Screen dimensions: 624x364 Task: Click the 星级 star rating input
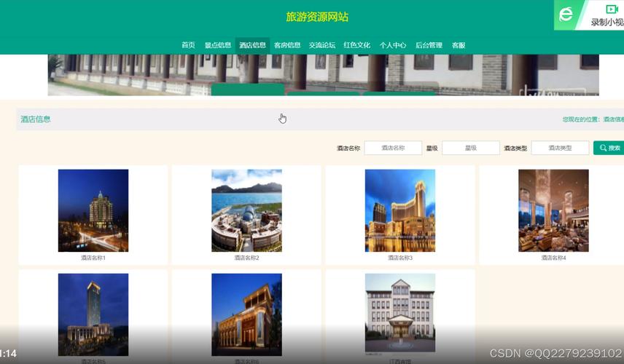[x=470, y=148]
